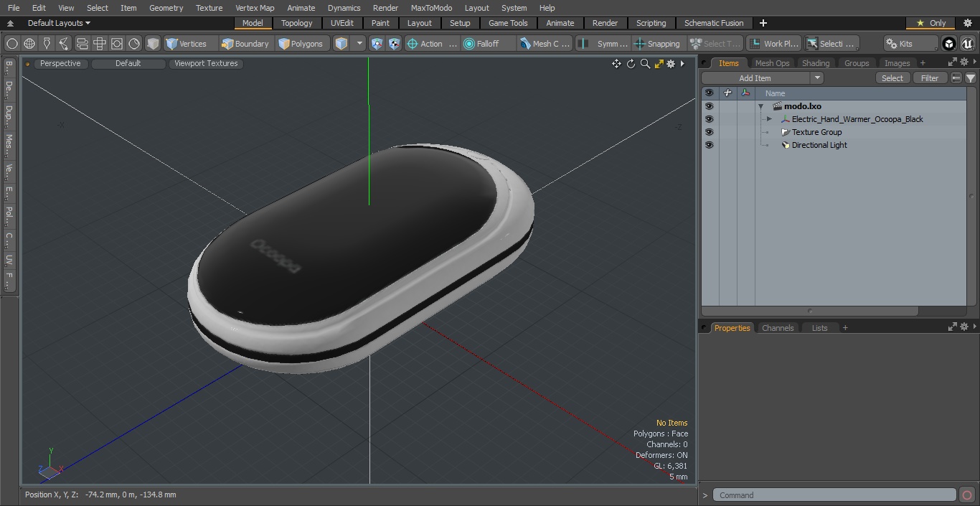Toggle visibility of Electric_Hand_Warmer_Ocoopa_Black
This screenshot has height=506, width=980.
click(x=709, y=119)
